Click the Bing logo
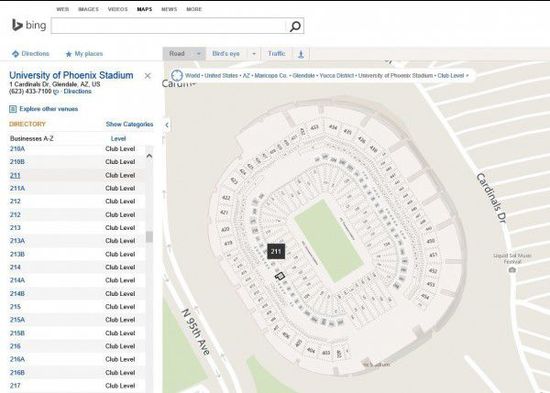The width and height of the screenshot is (550, 393). click(29, 25)
